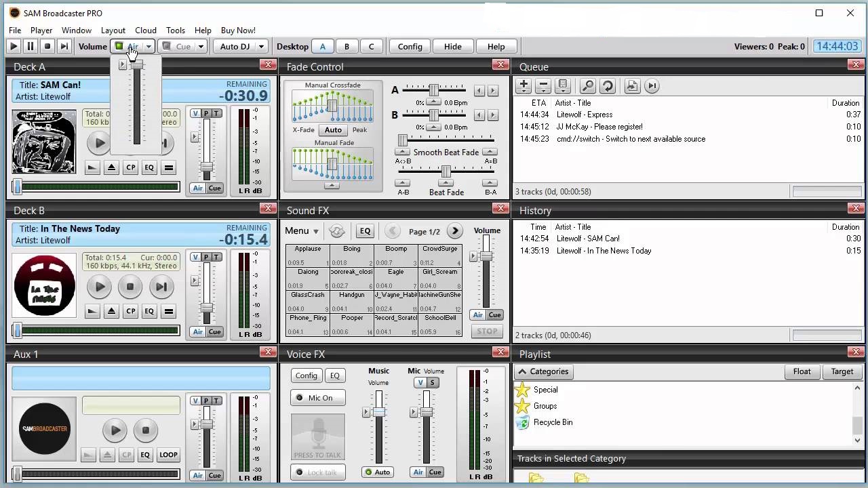Click the Stop button in the main toolbar
This screenshot has width=868, height=488.
pos(47,46)
